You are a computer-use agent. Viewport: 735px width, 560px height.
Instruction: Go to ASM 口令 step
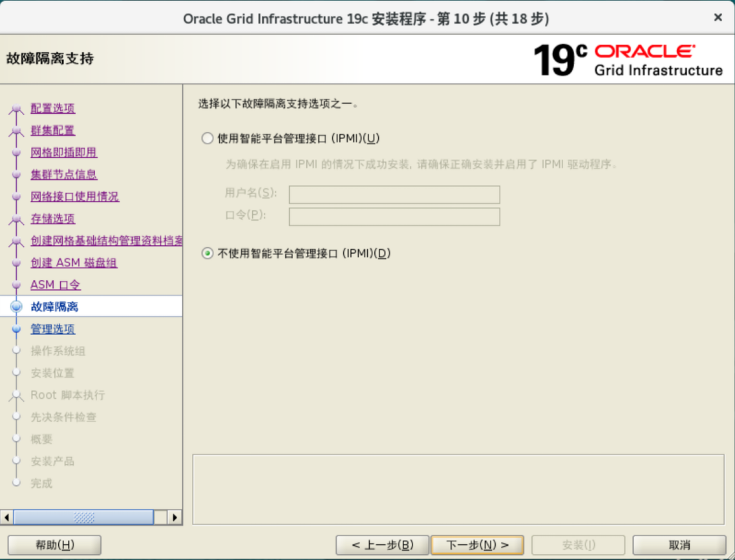(x=55, y=285)
